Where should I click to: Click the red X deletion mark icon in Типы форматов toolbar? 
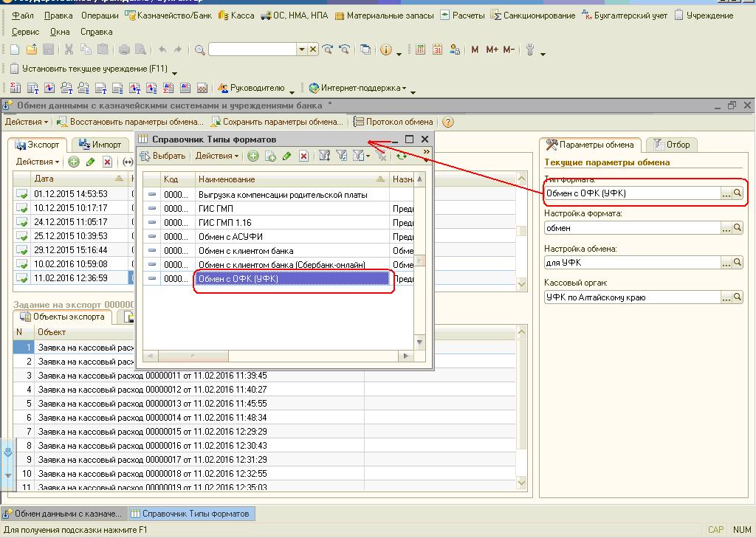(x=303, y=156)
